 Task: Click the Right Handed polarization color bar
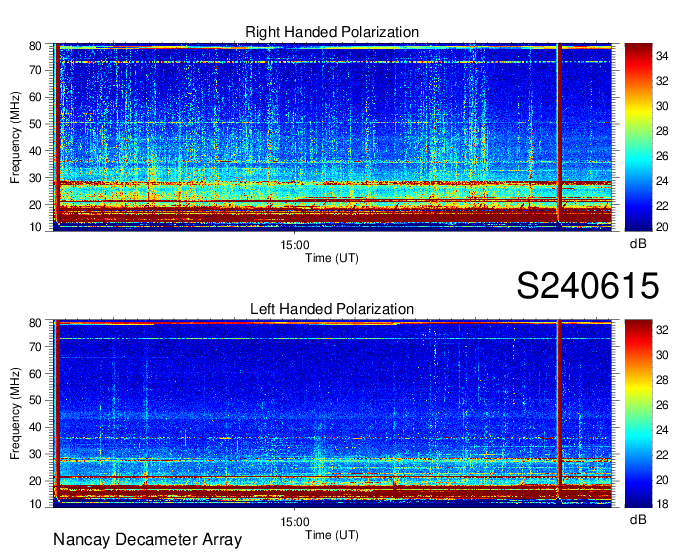(638, 137)
